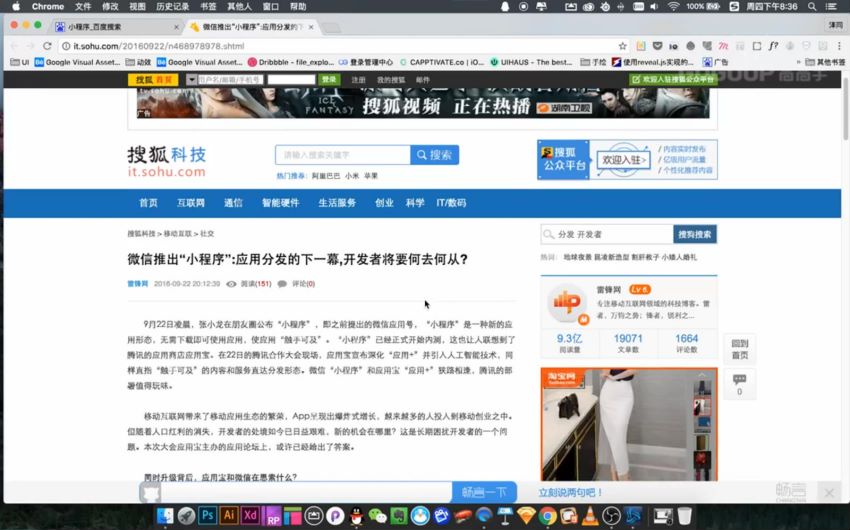Click the Sohu keyword search input field
The width and height of the screenshot is (850, 530).
343,155
